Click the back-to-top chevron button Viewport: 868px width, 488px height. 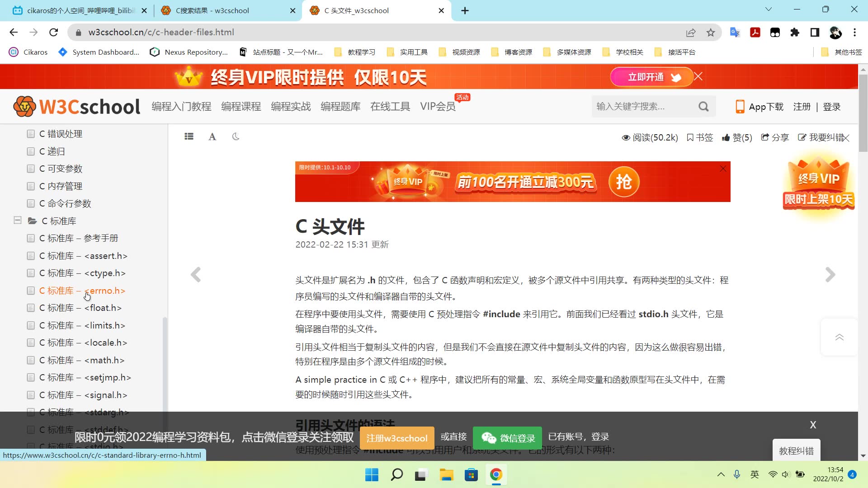[839, 337]
